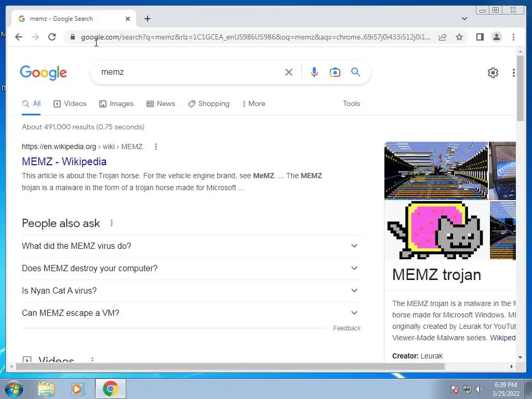This screenshot has height=399, width=532.
Task: Open MEMZ - Wikipedia result link
Action: [x=64, y=162]
